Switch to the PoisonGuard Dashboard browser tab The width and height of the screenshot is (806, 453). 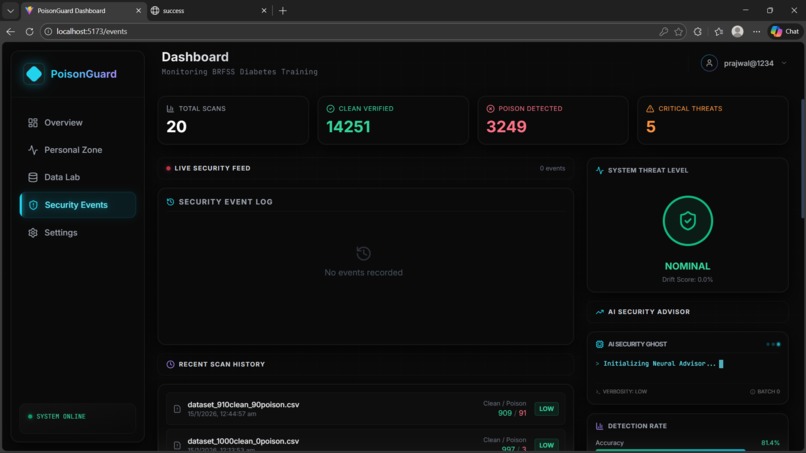[83, 10]
